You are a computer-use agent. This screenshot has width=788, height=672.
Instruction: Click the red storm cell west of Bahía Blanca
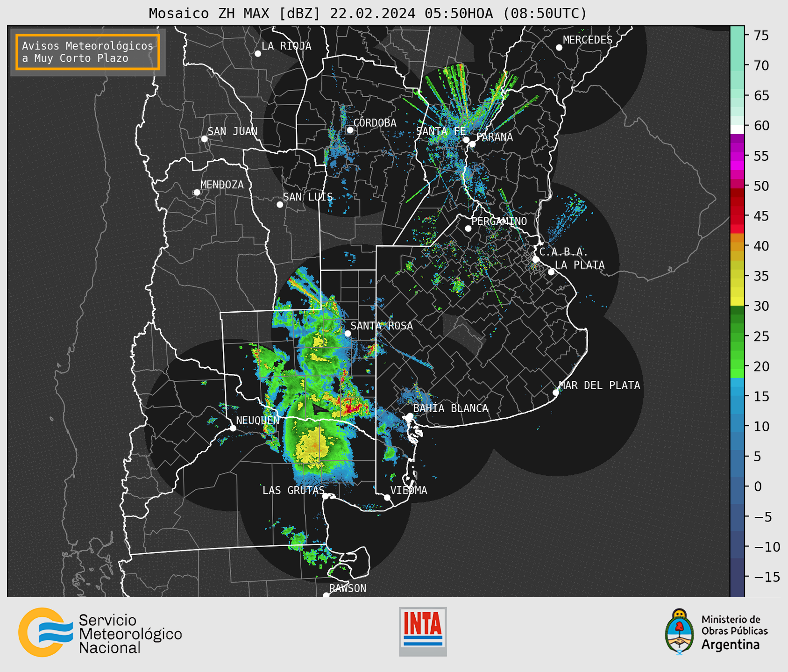pyautogui.click(x=352, y=407)
